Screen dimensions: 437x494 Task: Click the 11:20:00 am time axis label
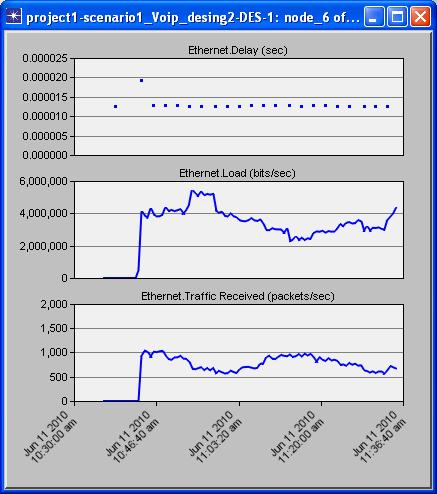tap(298, 437)
